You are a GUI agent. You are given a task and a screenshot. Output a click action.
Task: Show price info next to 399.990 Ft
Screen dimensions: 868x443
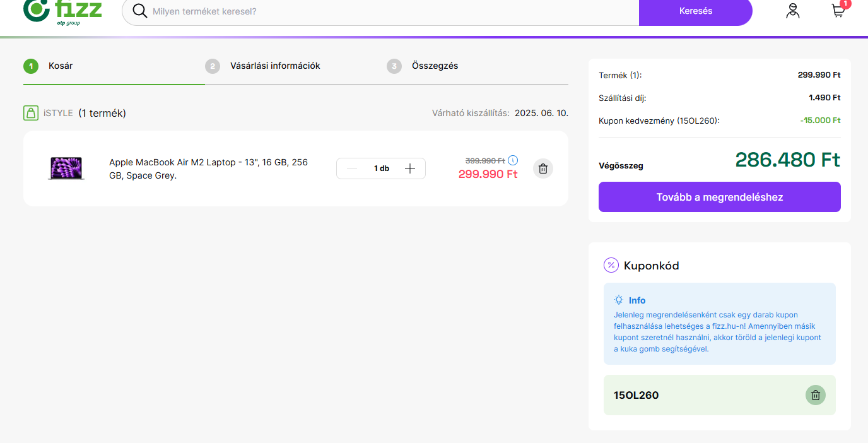click(x=513, y=160)
